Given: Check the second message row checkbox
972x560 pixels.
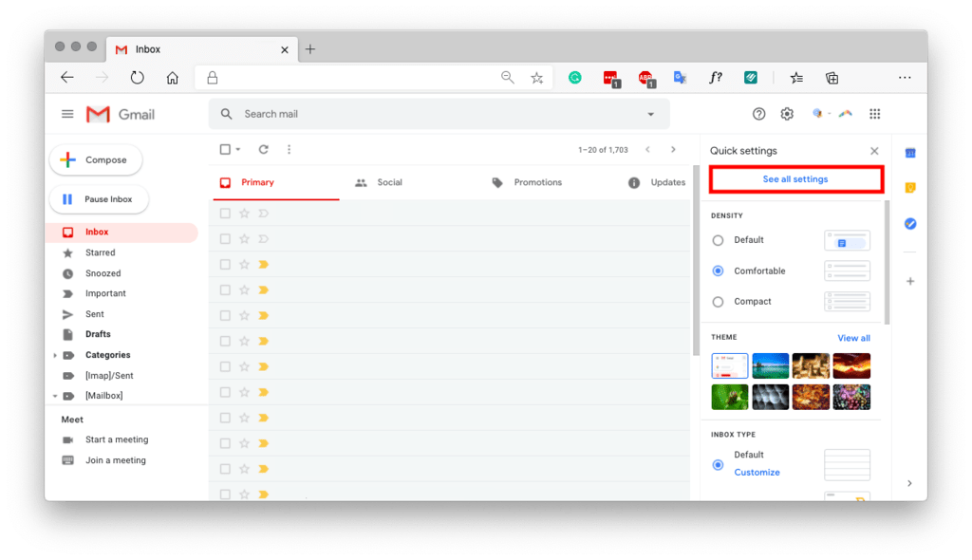Looking at the screenshot, I should [225, 239].
